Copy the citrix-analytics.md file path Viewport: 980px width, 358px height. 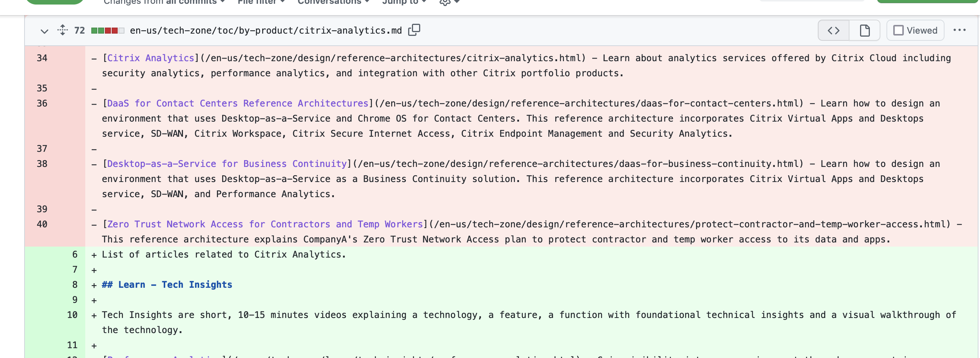click(414, 30)
